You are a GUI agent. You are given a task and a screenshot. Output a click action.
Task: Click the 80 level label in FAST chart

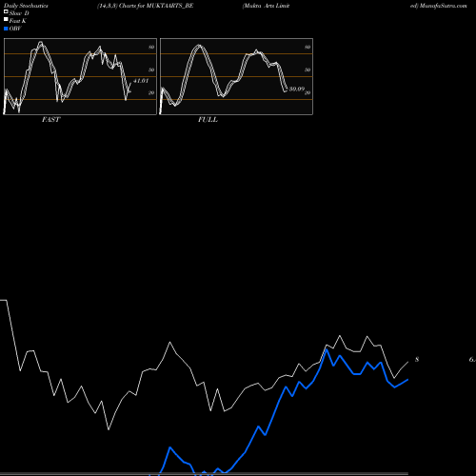(x=151, y=47)
